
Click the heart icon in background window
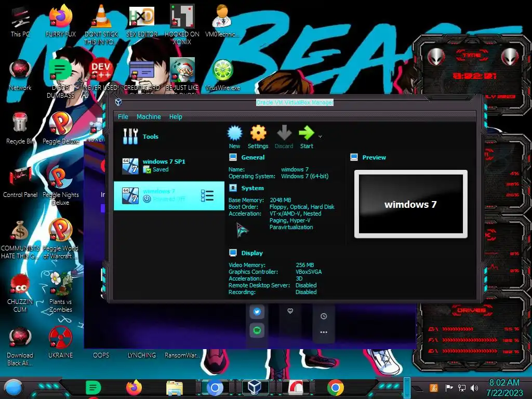tap(290, 311)
